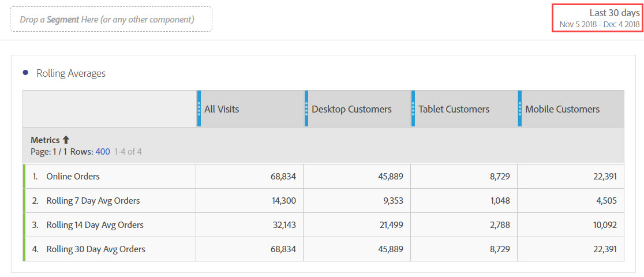
Task: Click the blue dot beside Rolling Averages
Action: [25, 73]
